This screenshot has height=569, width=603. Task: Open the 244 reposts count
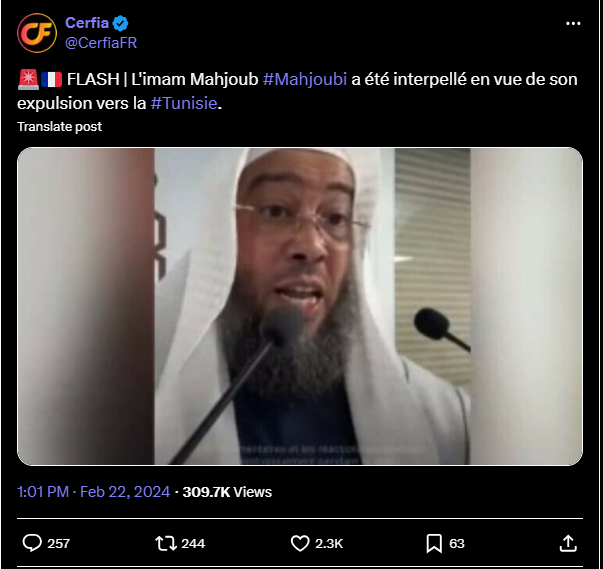pos(193,544)
